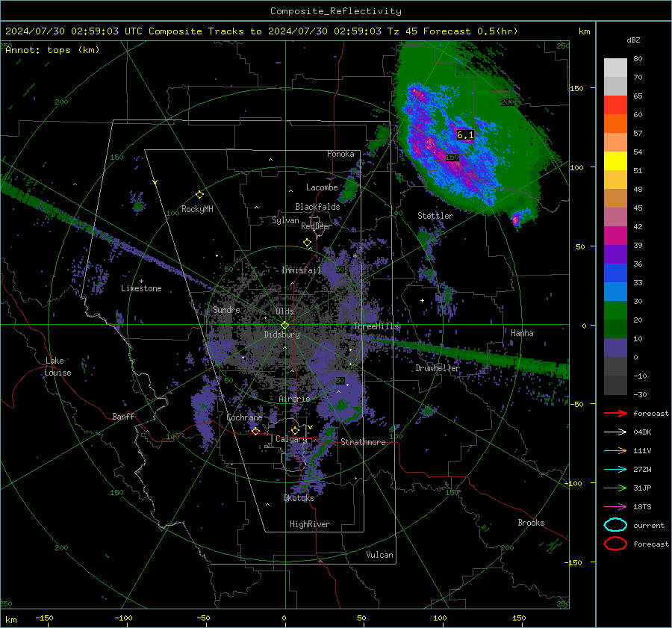672x628 pixels.
Task: Click the Ponoka city label
Action: [340, 154]
